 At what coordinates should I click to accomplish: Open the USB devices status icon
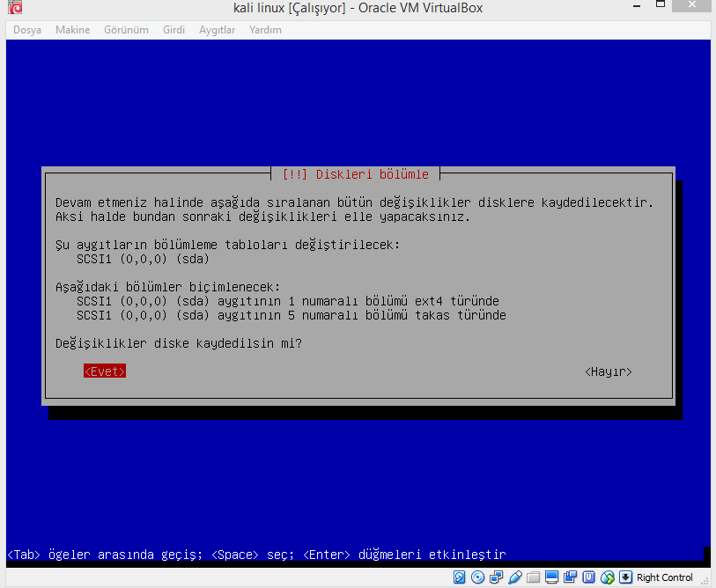[515, 577]
